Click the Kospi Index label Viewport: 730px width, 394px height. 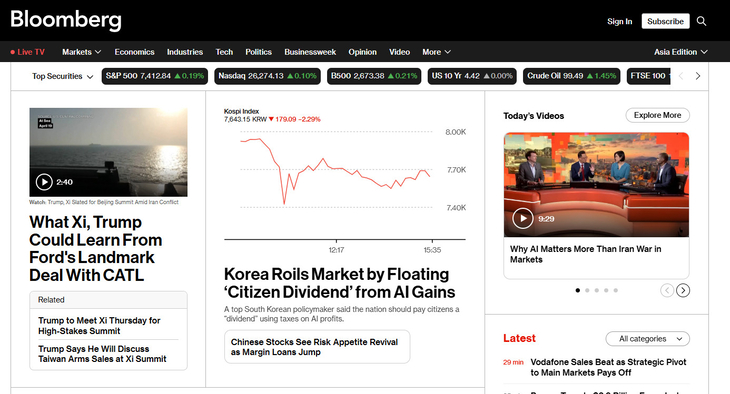[x=241, y=111]
